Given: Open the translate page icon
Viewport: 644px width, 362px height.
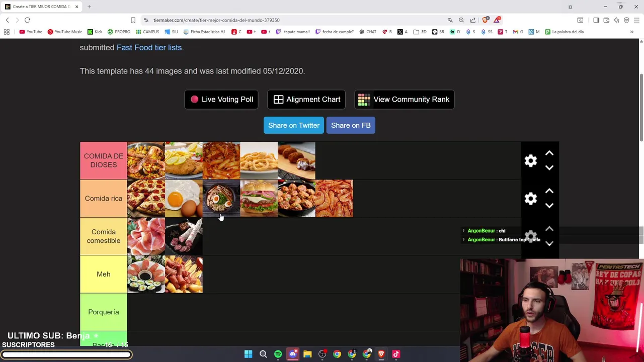Looking at the screenshot, I should pyautogui.click(x=450, y=20).
